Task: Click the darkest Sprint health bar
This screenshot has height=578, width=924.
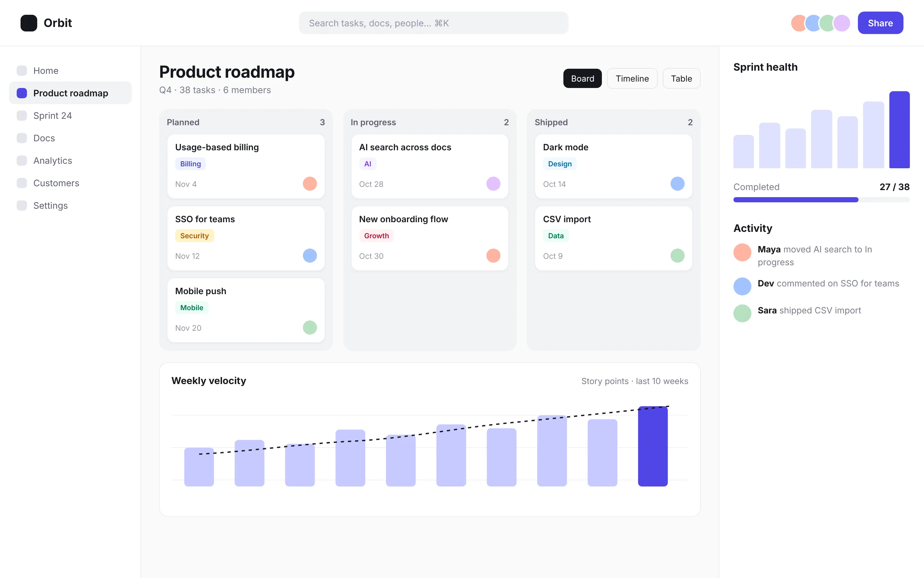Action: point(899,130)
